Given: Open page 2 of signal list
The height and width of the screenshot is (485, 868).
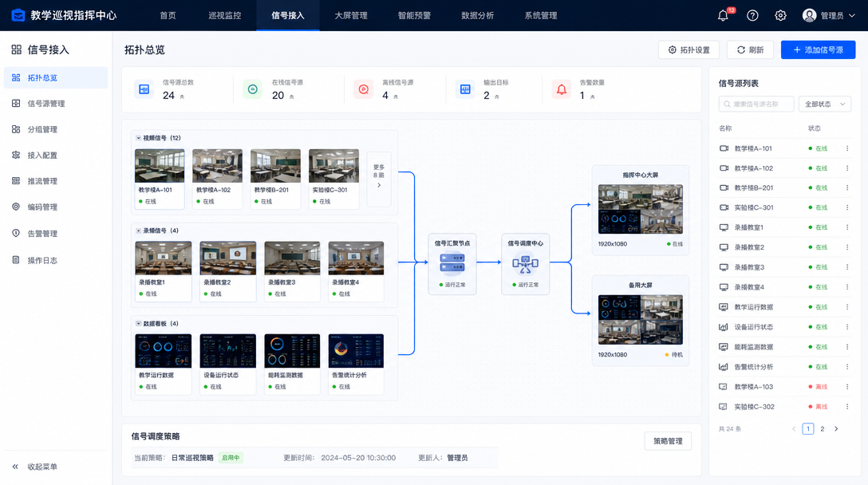Looking at the screenshot, I should (822, 429).
